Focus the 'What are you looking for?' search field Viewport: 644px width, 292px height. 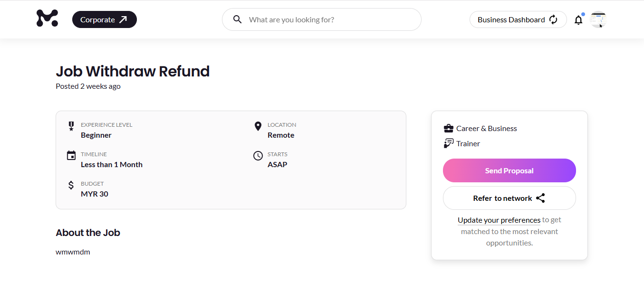tap(328, 19)
